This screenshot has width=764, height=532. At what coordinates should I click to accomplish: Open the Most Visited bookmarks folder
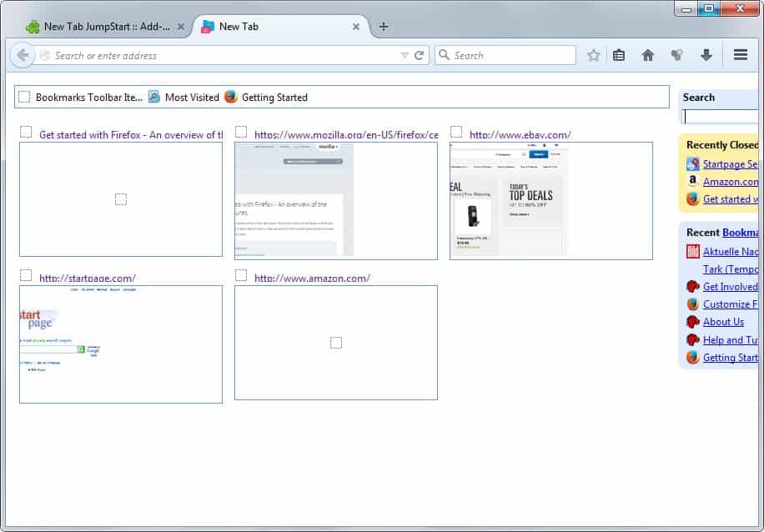click(192, 98)
